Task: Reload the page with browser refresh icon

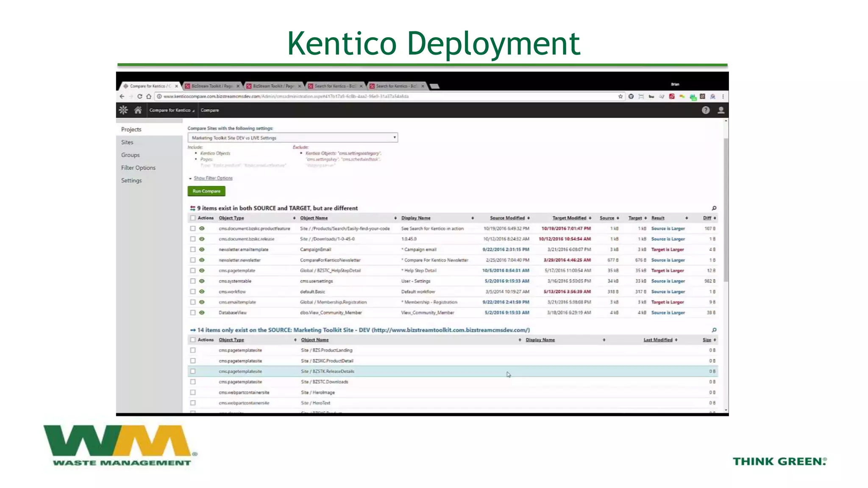Action: click(139, 97)
